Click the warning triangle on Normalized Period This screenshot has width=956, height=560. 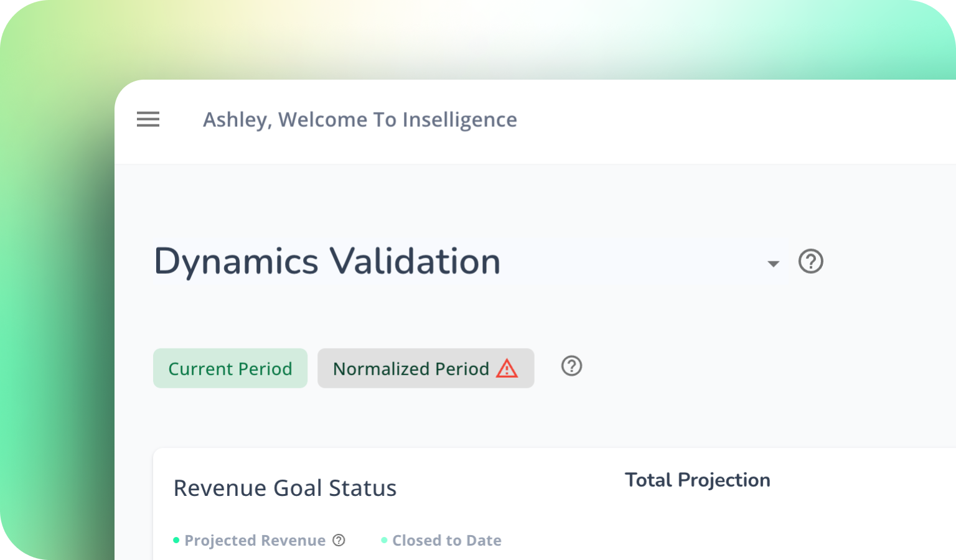pos(507,368)
